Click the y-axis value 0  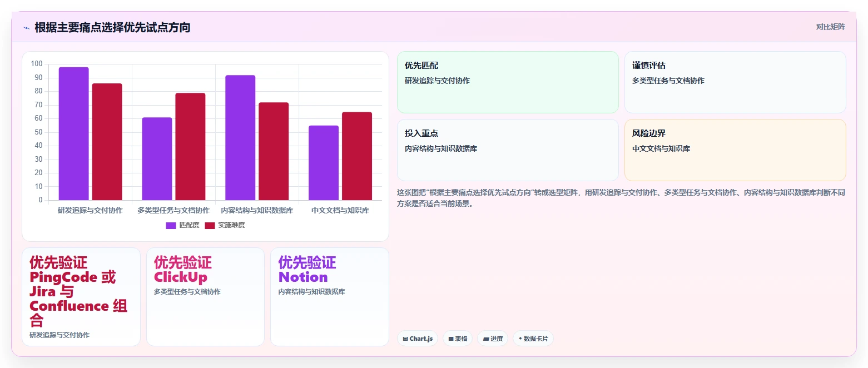41,200
